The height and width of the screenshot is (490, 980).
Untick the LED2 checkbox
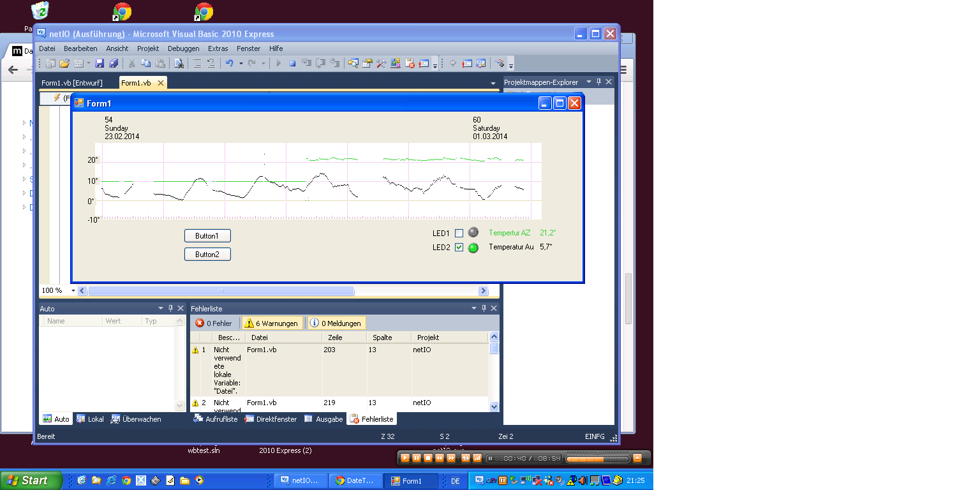pyautogui.click(x=459, y=248)
